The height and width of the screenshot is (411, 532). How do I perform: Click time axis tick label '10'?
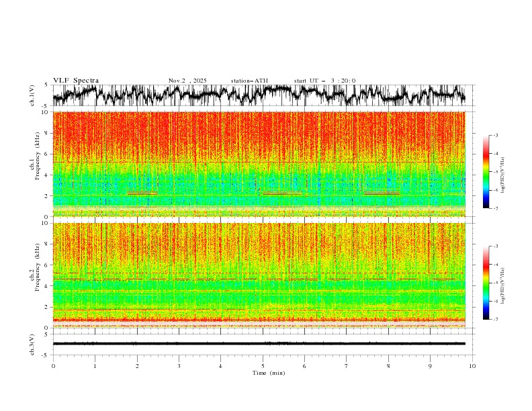point(472,366)
